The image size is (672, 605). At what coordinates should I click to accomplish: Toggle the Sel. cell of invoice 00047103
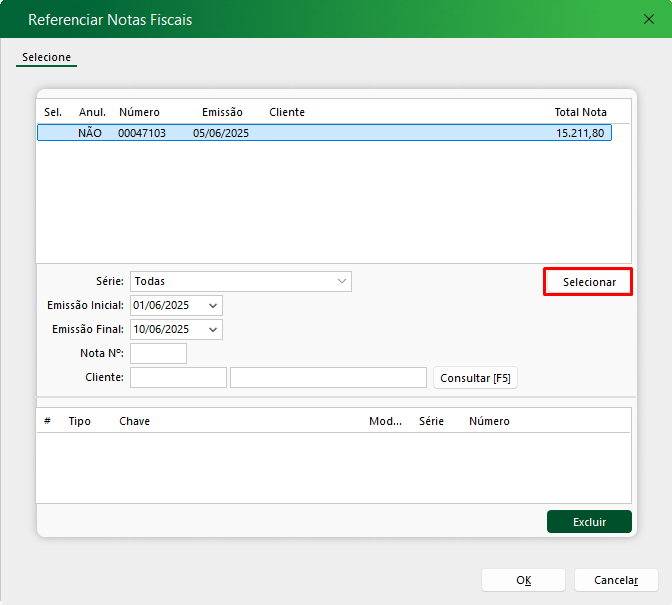click(x=53, y=133)
